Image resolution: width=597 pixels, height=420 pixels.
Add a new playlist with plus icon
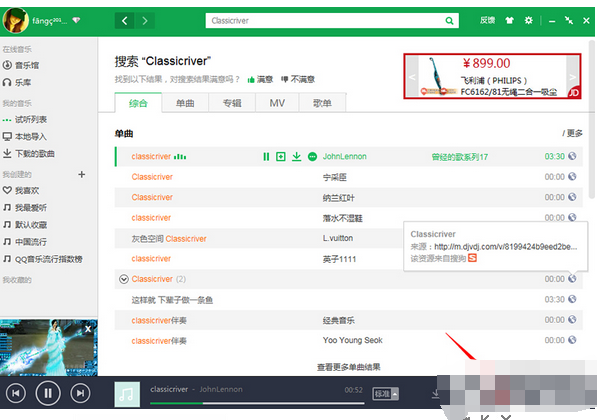point(81,174)
